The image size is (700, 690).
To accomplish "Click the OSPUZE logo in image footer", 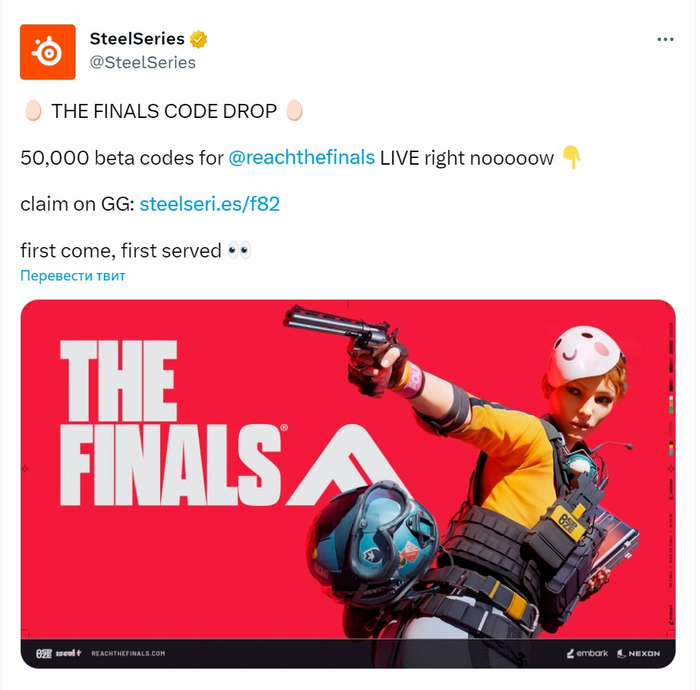I will pos(44,653).
